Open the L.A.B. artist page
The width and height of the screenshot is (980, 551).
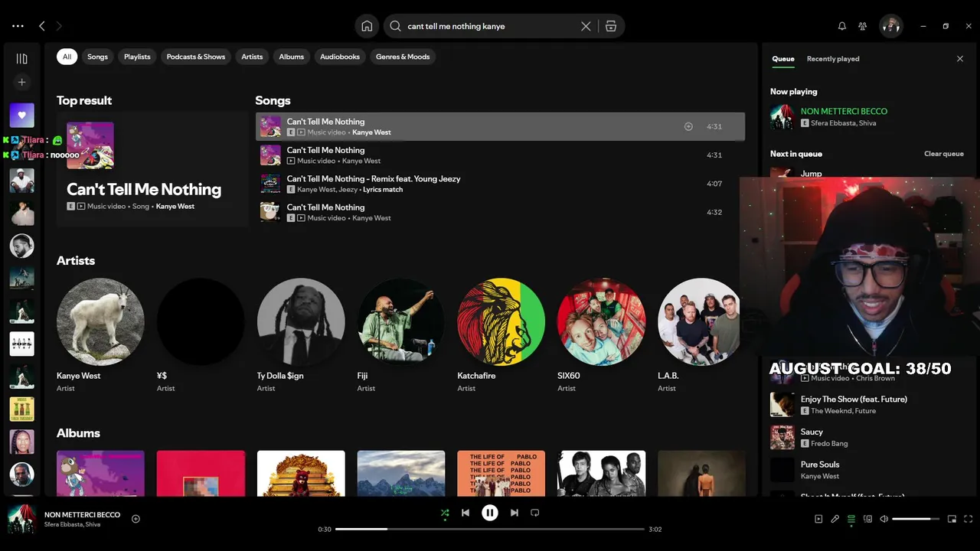tap(699, 321)
